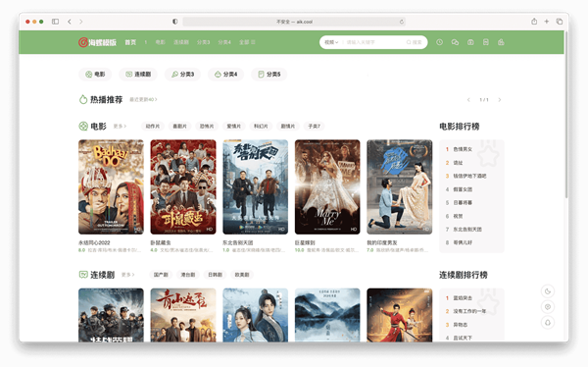Select 电影 in the header navigation
Image resolution: width=588 pixels, height=367 pixels.
[160, 42]
